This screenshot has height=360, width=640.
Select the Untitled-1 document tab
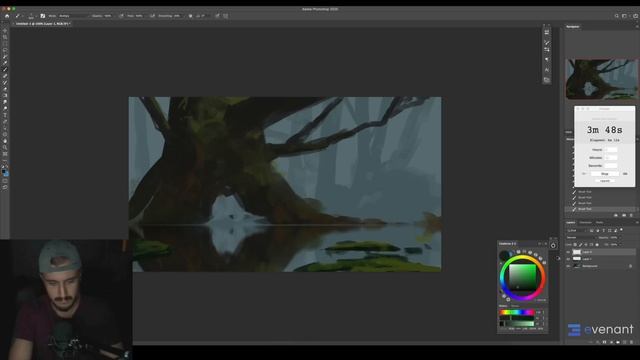coord(43,24)
